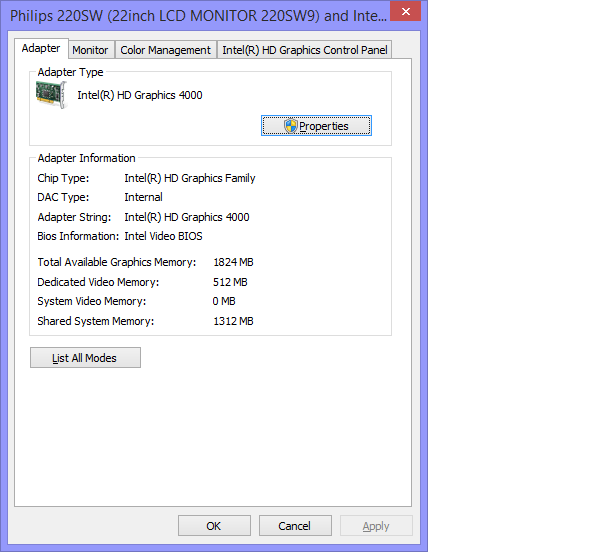614x552 pixels.
Task: Click the adapter name beside the card icon
Action: (x=140, y=96)
